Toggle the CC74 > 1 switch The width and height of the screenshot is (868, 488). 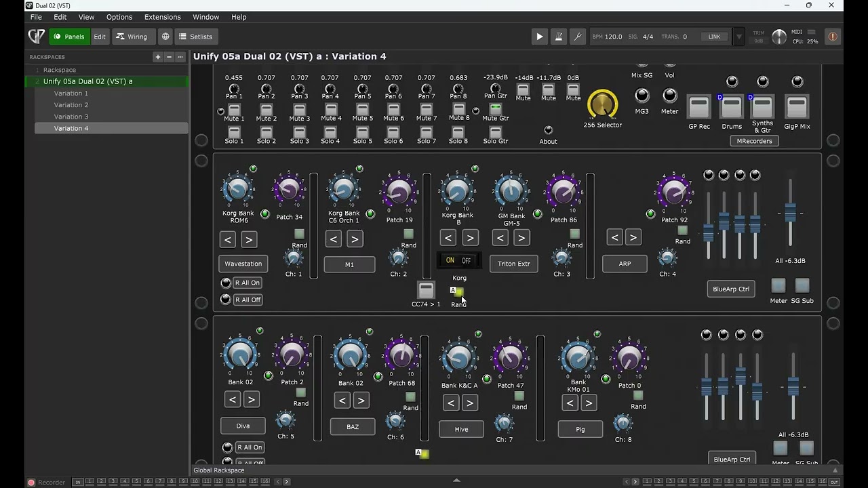point(426,290)
